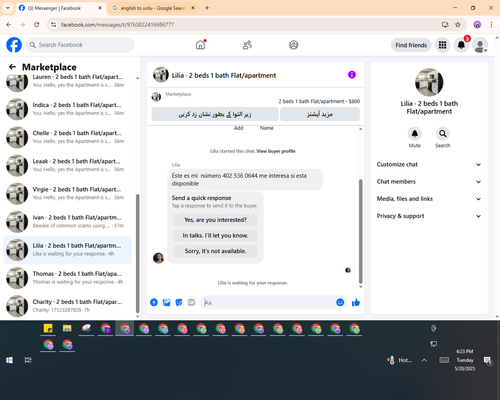Image resolution: width=500 pixels, height=400 pixels.
Task: Open Leaak's apartment conversation
Action: 67,165
